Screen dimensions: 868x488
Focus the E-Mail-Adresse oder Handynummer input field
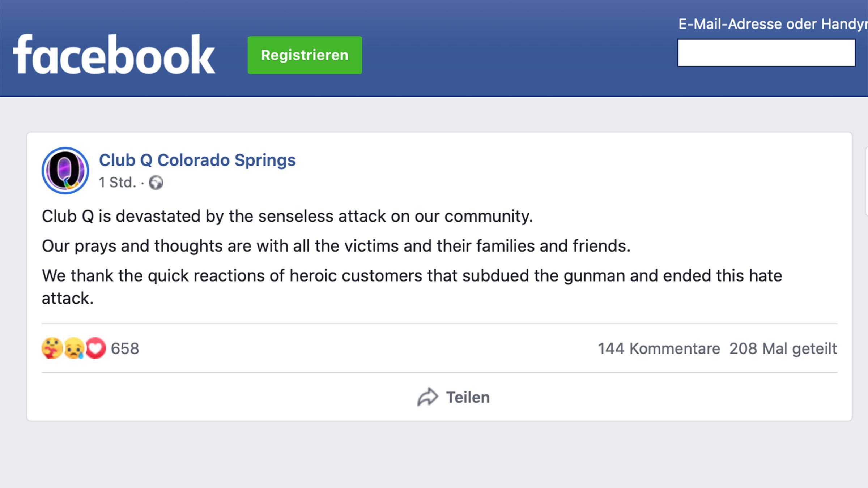(x=766, y=53)
